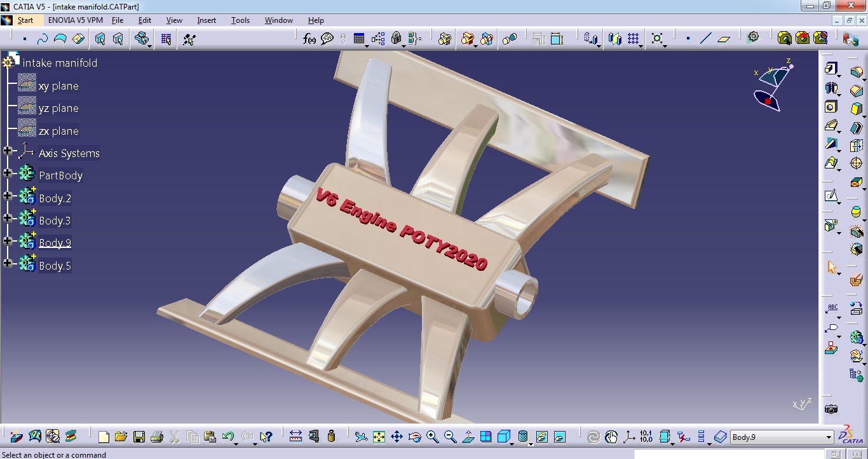Expand the PartBody tree node
868x459 pixels.
tap(8, 173)
